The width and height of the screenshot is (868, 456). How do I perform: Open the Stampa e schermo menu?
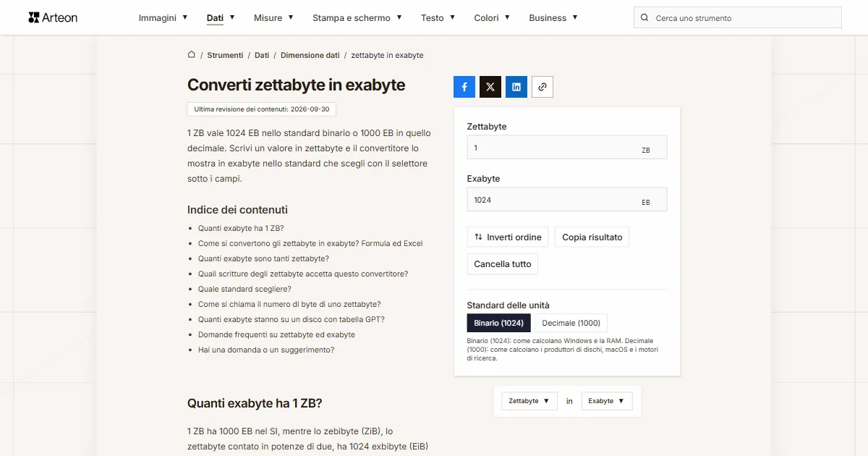click(x=357, y=18)
